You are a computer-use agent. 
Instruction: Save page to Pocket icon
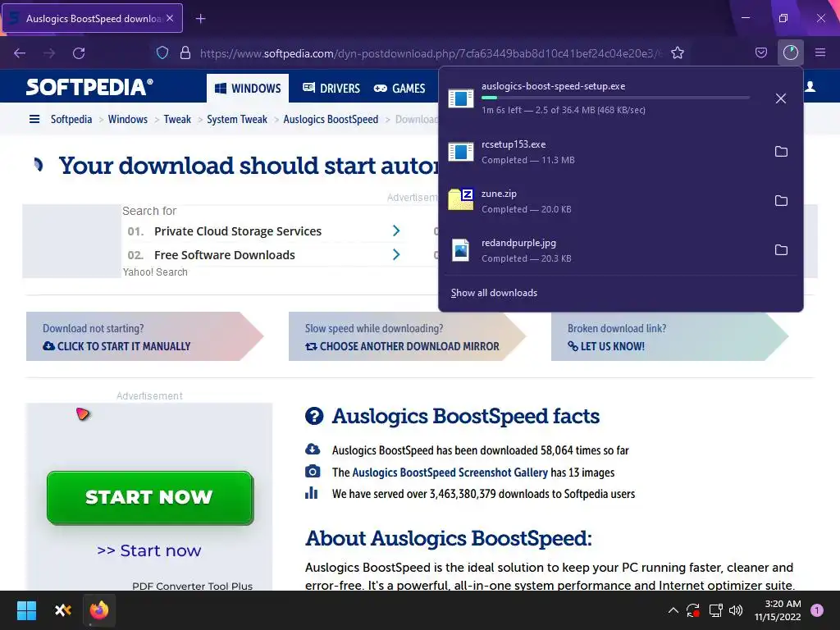click(x=760, y=52)
